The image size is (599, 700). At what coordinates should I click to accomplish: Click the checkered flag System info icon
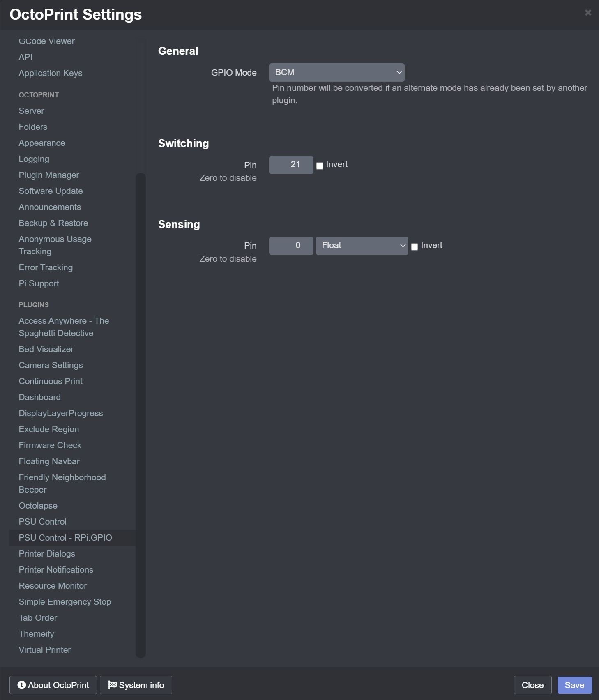(x=112, y=685)
